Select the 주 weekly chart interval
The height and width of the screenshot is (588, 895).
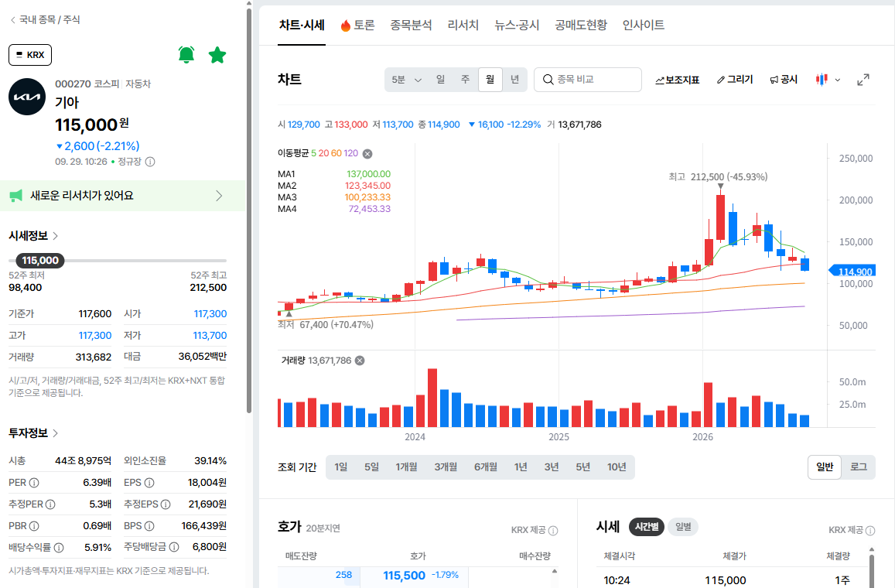coord(465,80)
